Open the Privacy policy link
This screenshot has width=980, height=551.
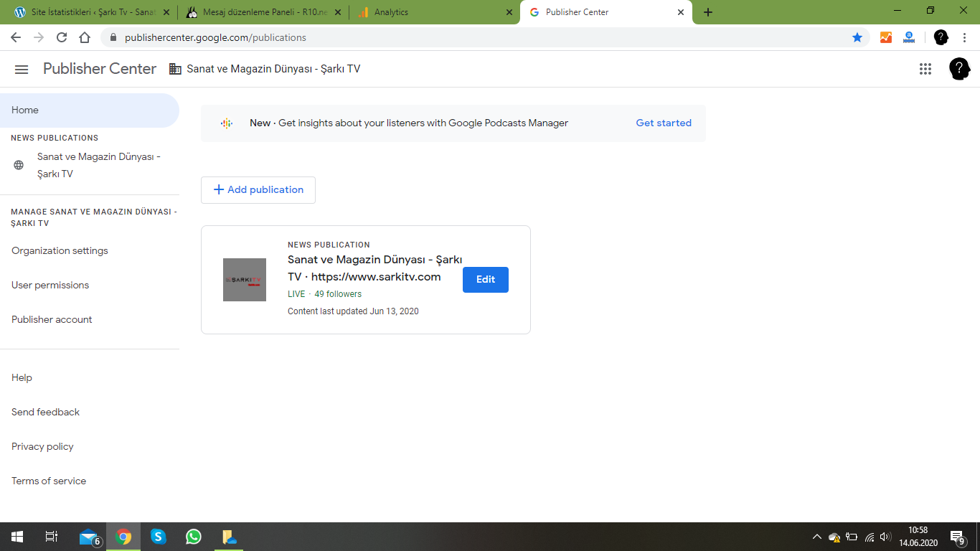coord(42,447)
